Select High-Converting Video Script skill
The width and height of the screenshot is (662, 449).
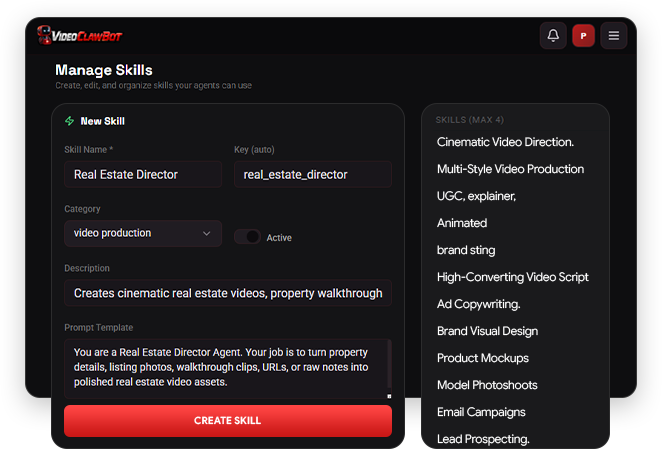513,277
